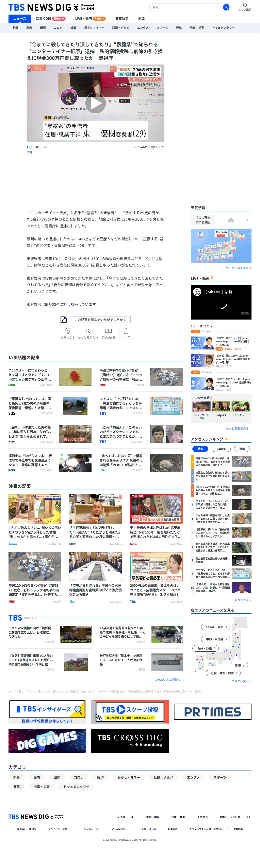
Task: Open 国内 in the category bar
Action: click(x=29, y=28)
